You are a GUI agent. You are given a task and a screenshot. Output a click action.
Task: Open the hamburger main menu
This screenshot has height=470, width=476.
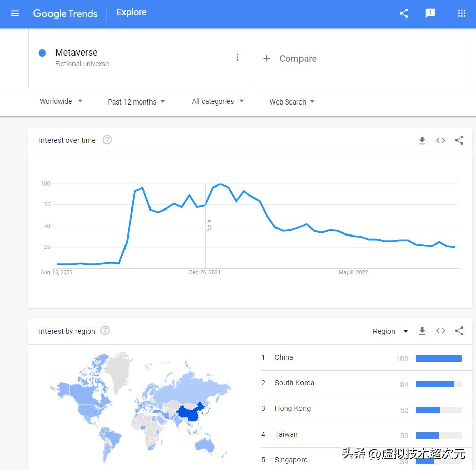point(15,13)
